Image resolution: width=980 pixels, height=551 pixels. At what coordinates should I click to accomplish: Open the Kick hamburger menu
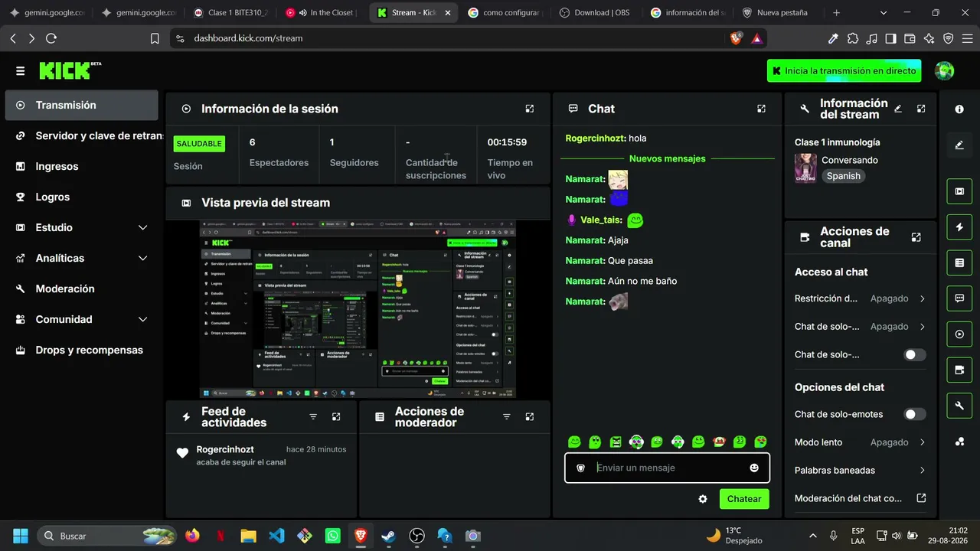[20, 71]
